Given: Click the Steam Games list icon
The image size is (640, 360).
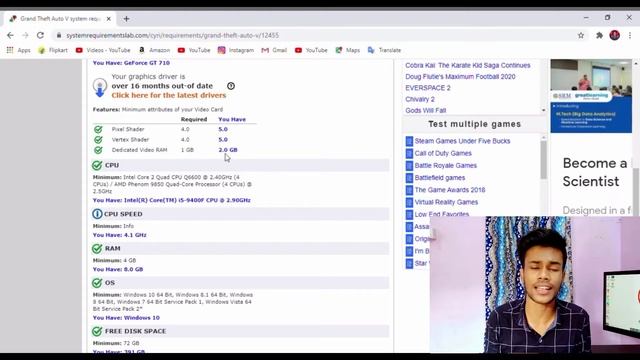Looking at the screenshot, I should click(x=409, y=141).
